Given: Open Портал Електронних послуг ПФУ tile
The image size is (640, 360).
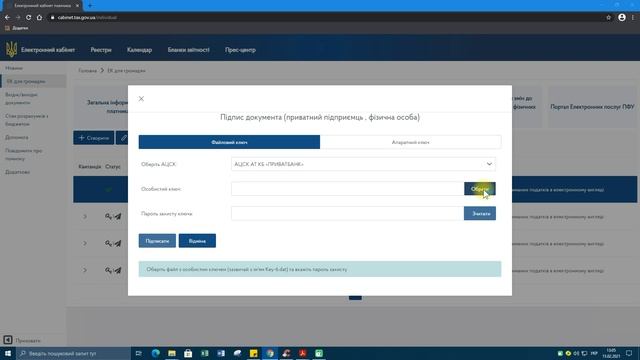Looking at the screenshot, I should [x=592, y=107].
